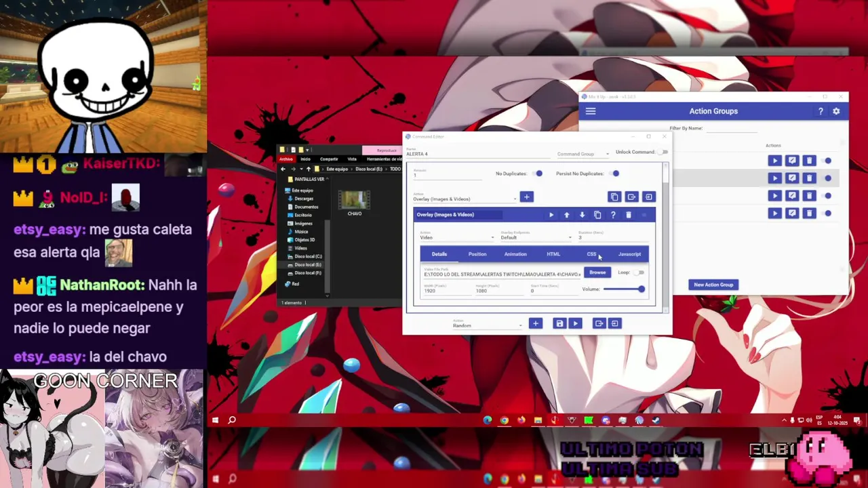Enable the Loop switch
868x488 pixels.
click(639, 272)
